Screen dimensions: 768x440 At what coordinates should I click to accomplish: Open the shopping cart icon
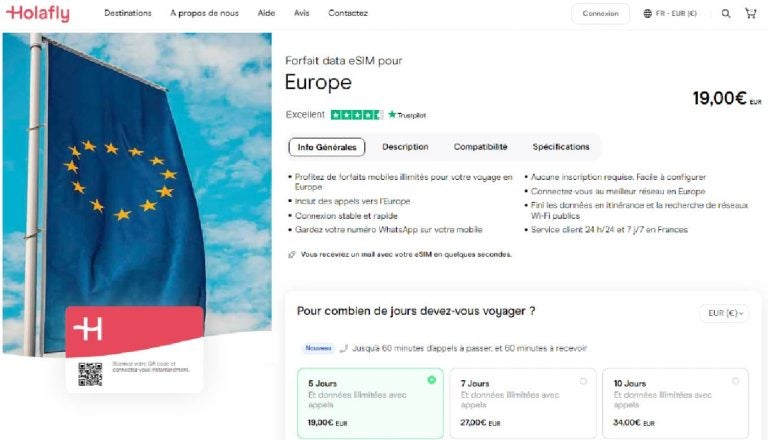point(750,14)
